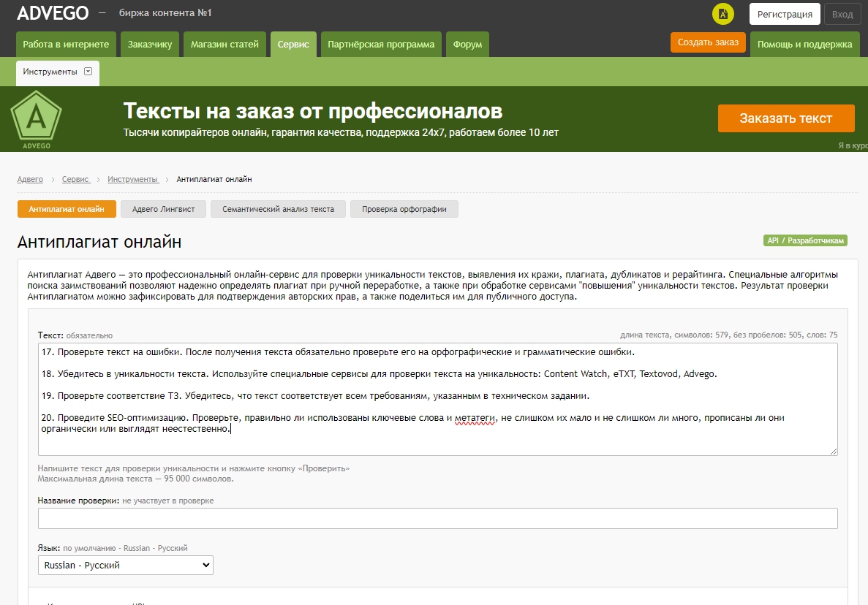Click the Вход button
This screenshot has width=868, height=605.
(x=842, y=15)
